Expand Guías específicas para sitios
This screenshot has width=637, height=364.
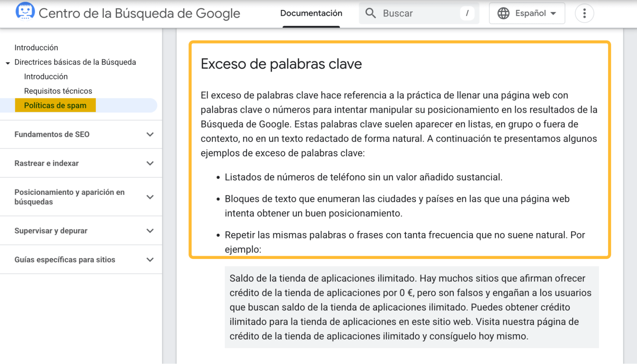coord(150,260)
